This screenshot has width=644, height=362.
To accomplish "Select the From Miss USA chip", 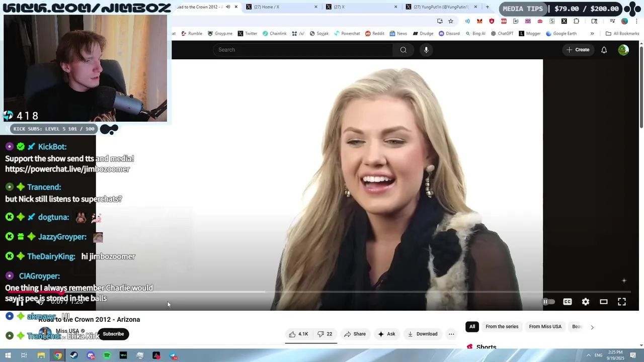I will click(x=545, y=327).
